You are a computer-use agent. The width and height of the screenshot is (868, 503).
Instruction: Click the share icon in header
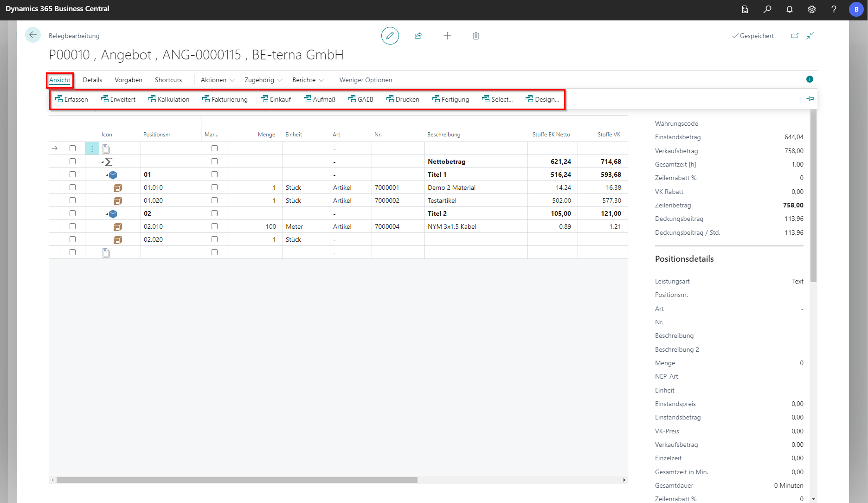coord(418,36)
